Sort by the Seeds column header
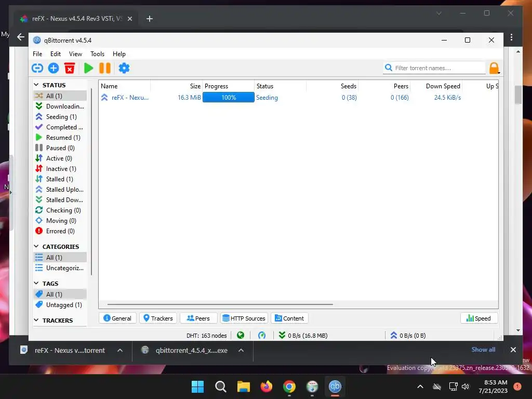Viewport: 532px width, 399px height. coord(332,86)
